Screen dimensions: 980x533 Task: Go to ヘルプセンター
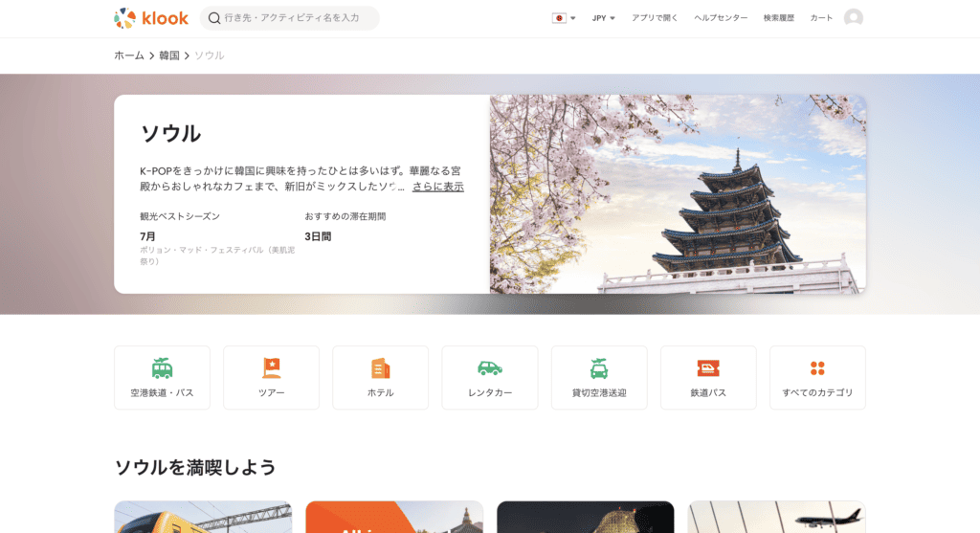(x=721, y=18)
